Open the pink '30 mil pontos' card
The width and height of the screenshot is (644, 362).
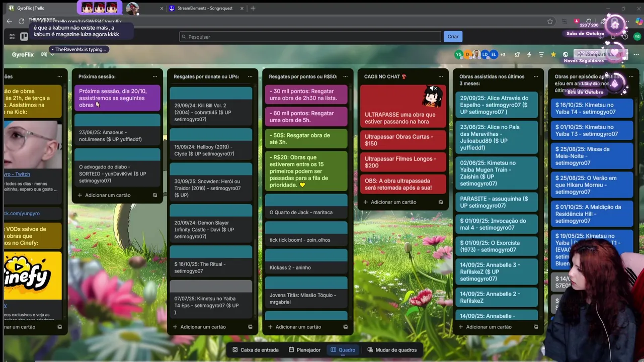[306, 95]
